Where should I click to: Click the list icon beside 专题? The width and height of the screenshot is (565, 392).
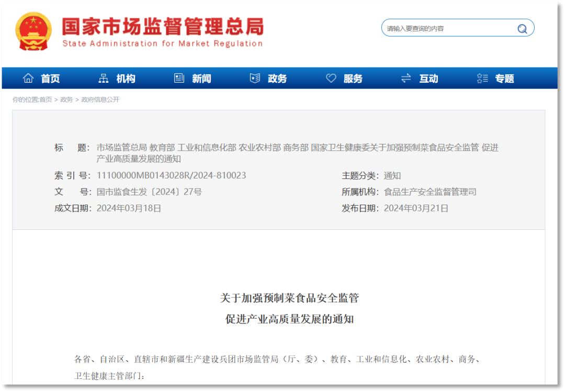pyautogui.click(x=482, y=78)
